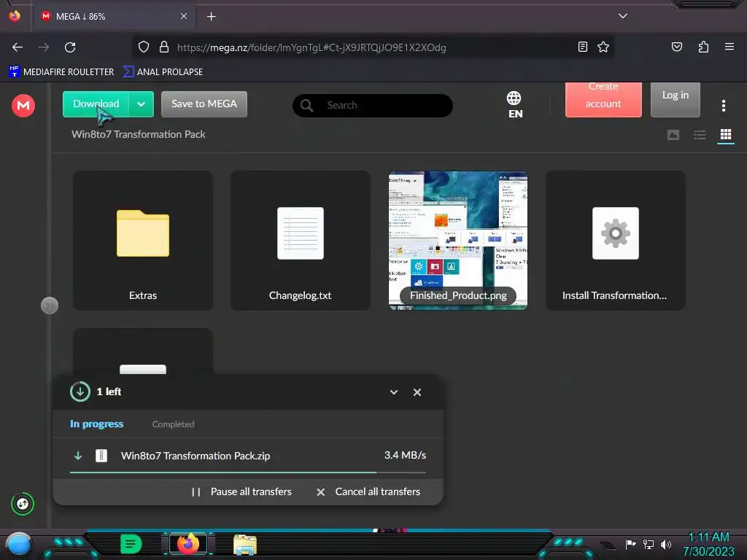Viewport: 747px width, 560px height.
Task: Click the circular download status icon beside 1 left
Action: click(80, 392)
